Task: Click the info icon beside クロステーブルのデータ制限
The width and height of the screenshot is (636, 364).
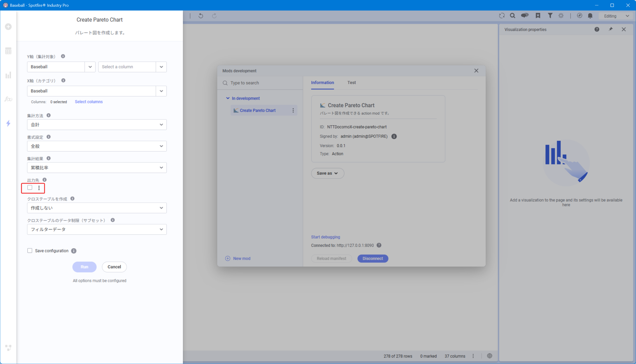Action: (x=113, y=220)
